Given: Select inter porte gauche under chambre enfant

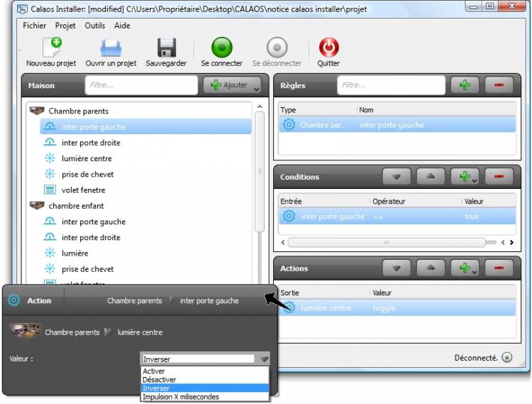Looking at the screenshot, I should click(94, 222).
